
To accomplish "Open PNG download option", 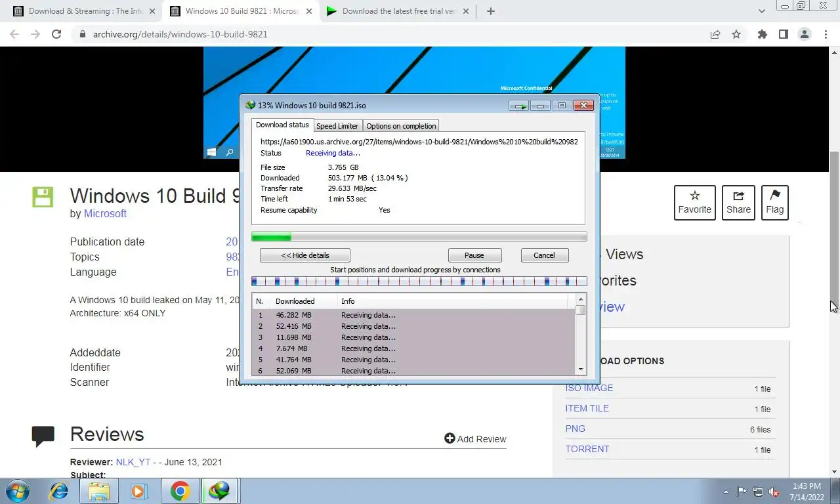I will click(x=576, y=429).
